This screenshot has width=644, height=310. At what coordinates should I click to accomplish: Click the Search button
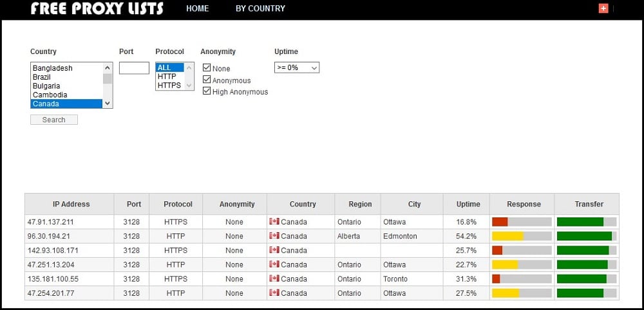(54, 120)
